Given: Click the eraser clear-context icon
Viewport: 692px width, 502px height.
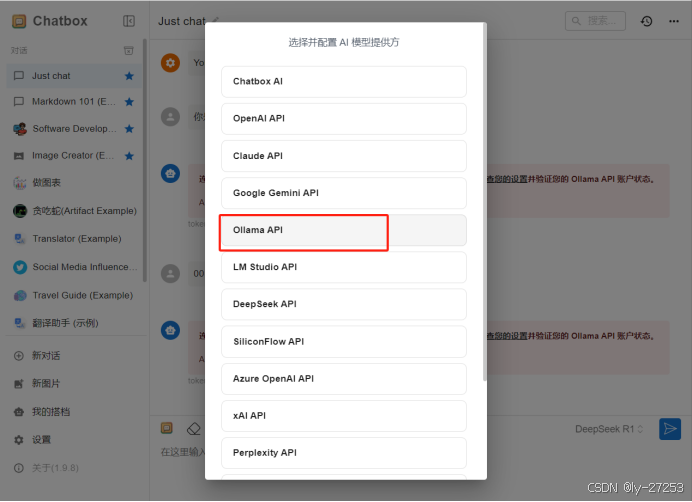Looking at the screenshot, I should click(194, 429).
